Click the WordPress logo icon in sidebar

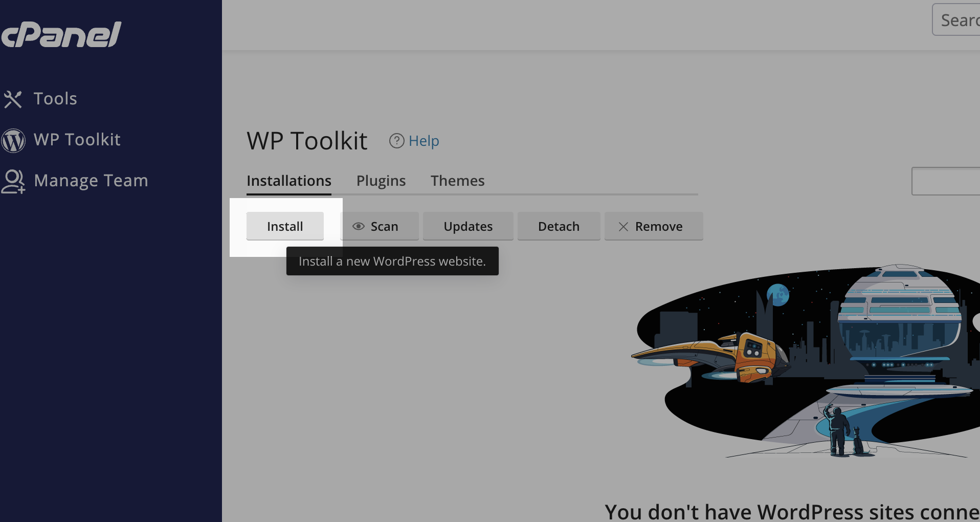pyautogui.click(x=13, y=140)
